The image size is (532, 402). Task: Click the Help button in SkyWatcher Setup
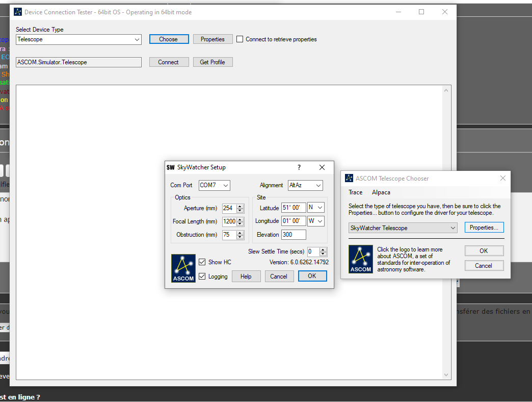click(x=246, y=277)
